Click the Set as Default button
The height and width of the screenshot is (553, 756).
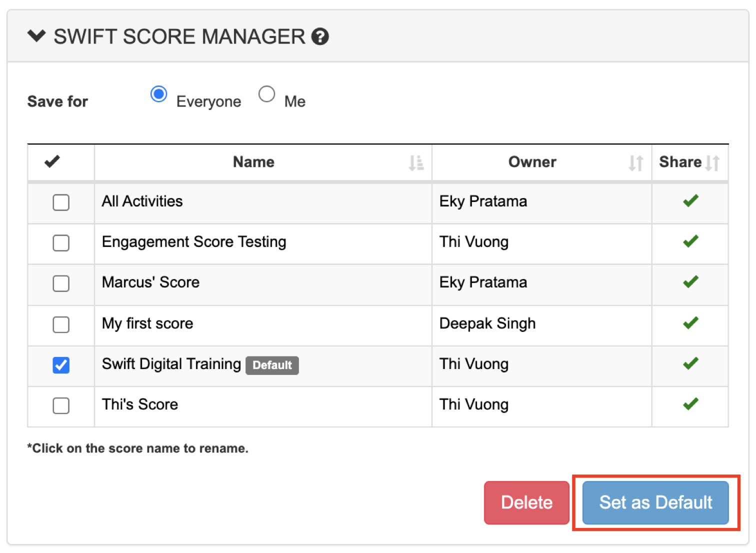(655, 502)
